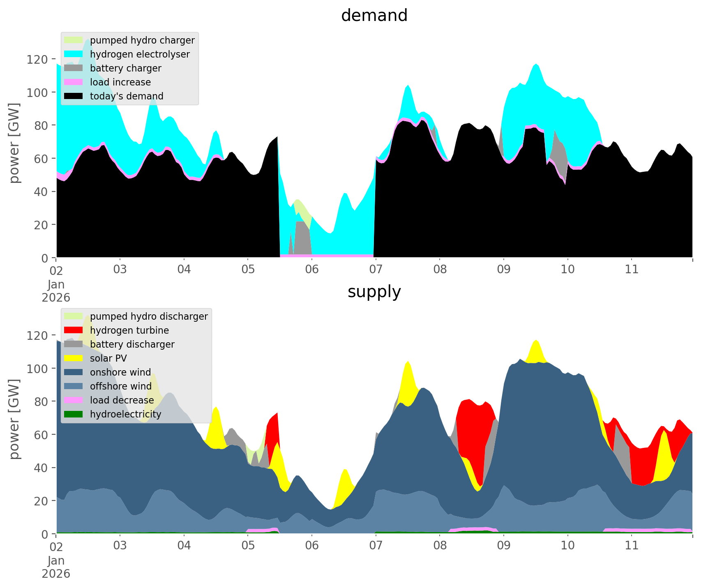Click the power [GW] label on supply chart
This screenshot has height=588, width=701.
coord(15,419)
